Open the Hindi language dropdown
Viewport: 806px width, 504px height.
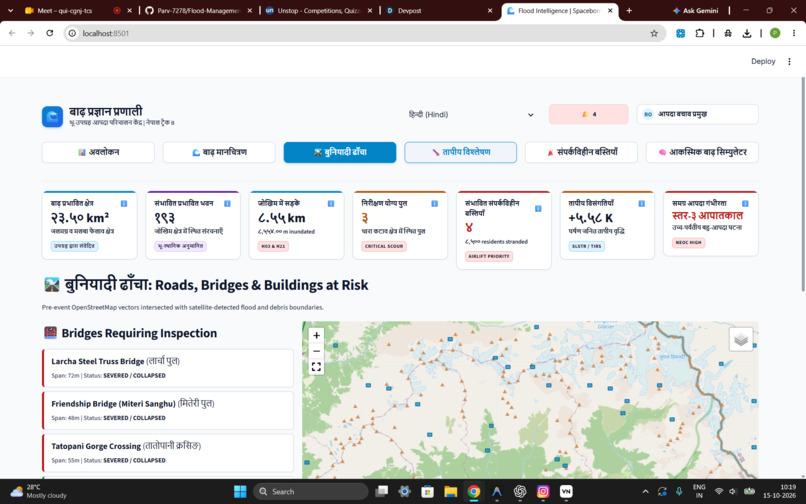pyautogui.click(x=471, y=114)
